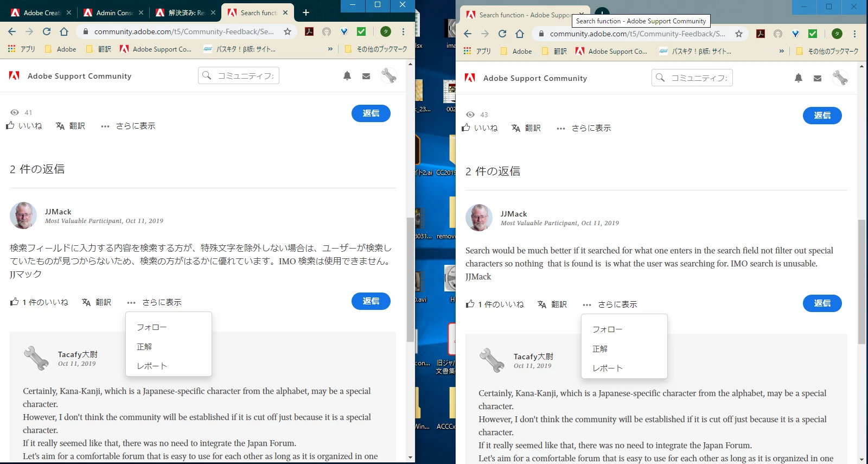Viewport: 868px width, 464px height.
Task: Reply to JJMack with 返信 in left window
Action: [x=371, y=301]
